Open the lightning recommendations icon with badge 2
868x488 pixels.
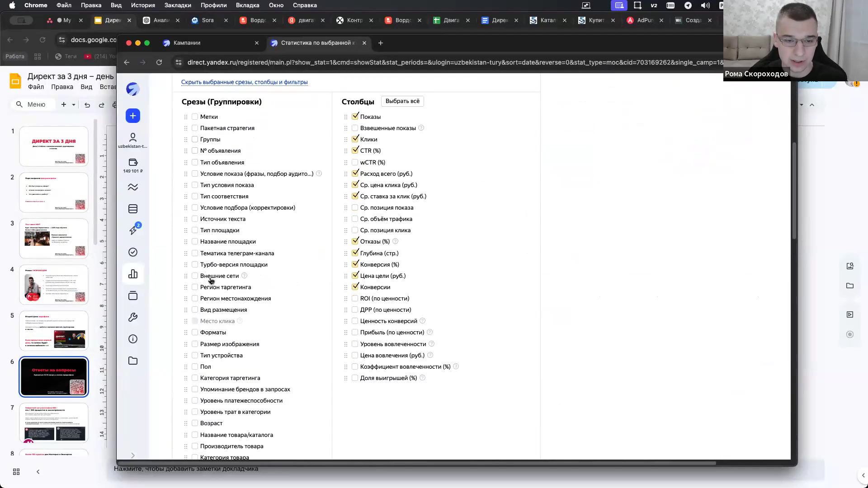point(133,230)
